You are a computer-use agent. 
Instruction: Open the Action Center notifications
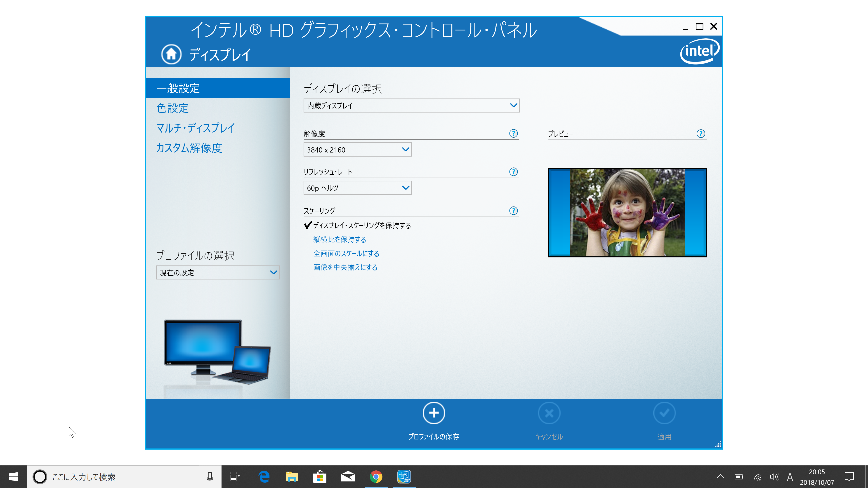pos(849,477)
